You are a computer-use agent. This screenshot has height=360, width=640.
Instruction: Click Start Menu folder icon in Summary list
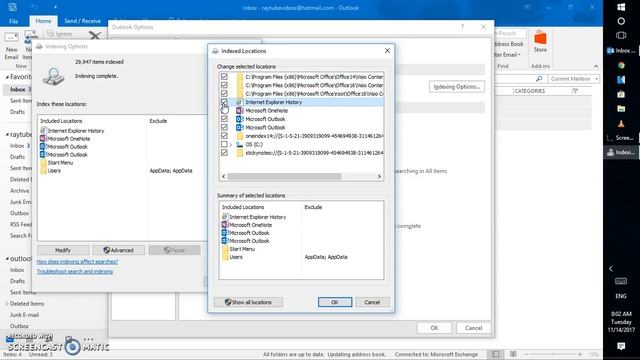tap(224, 249)
